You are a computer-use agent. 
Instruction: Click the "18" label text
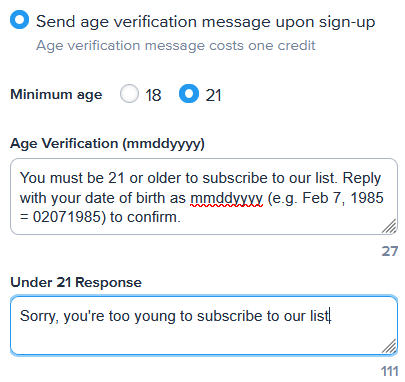coord(153,95)
